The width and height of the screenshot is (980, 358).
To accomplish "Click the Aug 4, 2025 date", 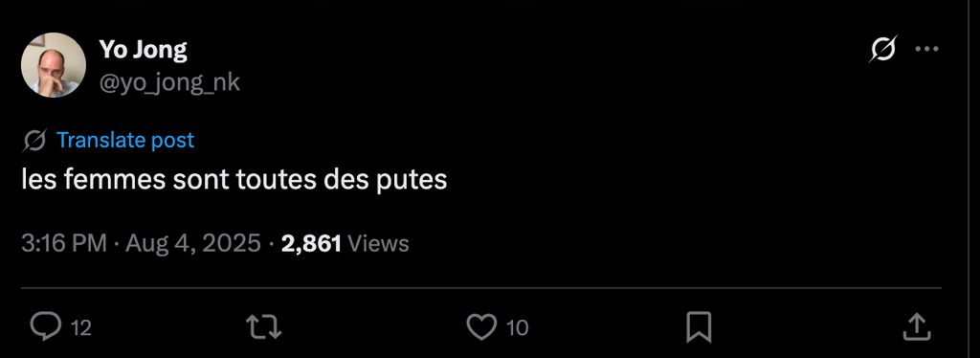I will 193,243.
